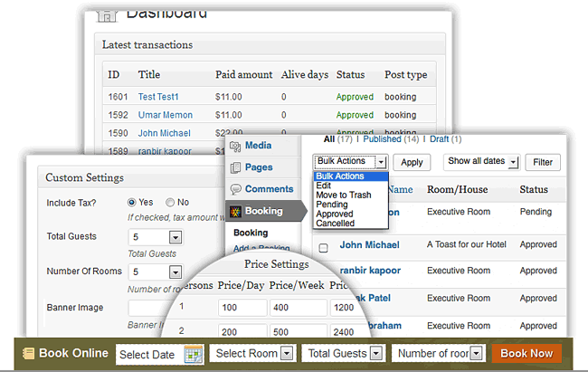The width and height of the screenshot is (588, 372).
Task: Click the Apply button
Action: click(412, 162)
